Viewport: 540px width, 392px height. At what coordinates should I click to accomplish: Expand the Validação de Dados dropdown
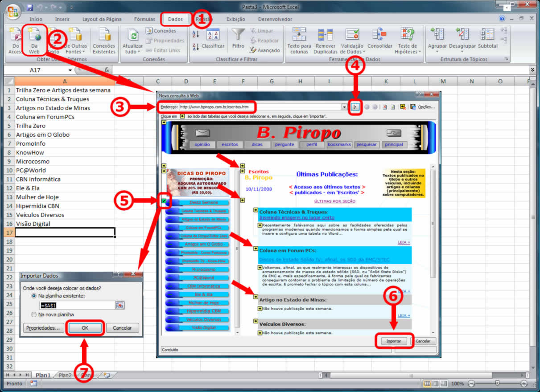pyautogui.click(x=364, y=52)
